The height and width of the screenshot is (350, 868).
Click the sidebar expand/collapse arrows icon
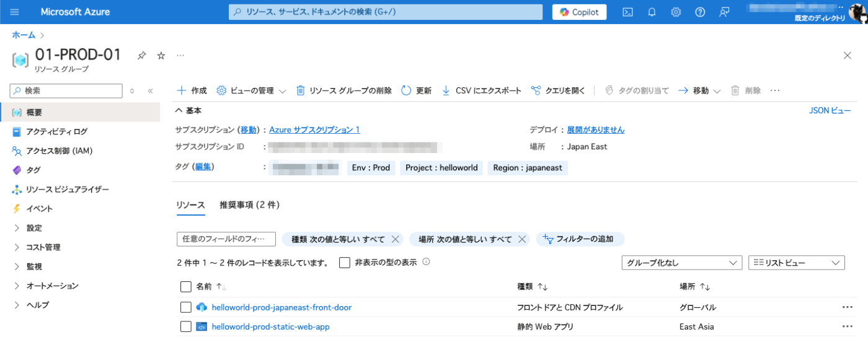(132, 90)
